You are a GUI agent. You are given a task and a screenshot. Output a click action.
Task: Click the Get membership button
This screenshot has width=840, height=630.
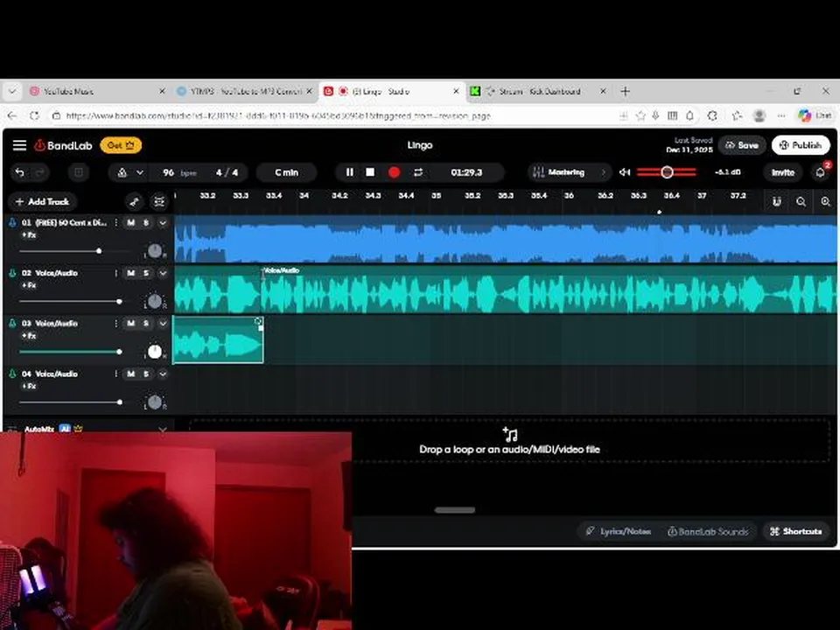pyautogui.click(x=121, y=145)
